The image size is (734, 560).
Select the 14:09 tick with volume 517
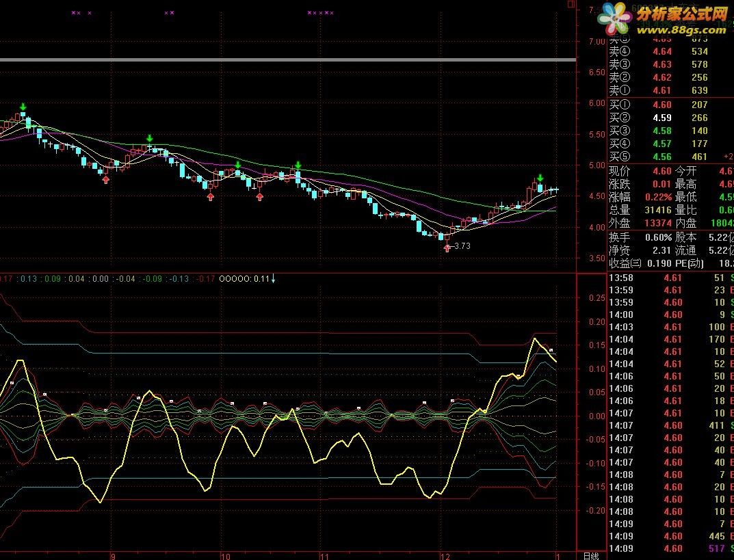pyautogui.click(x=671, y=549)
